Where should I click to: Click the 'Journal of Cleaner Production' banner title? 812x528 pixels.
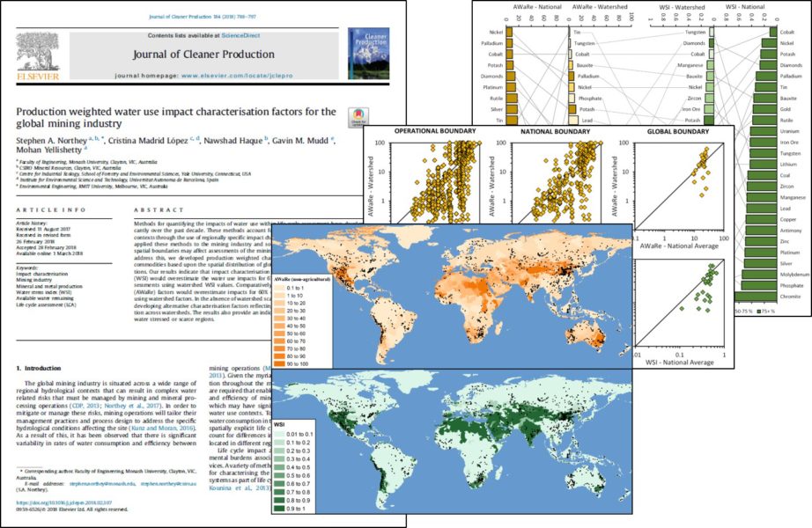click(203, 55)
